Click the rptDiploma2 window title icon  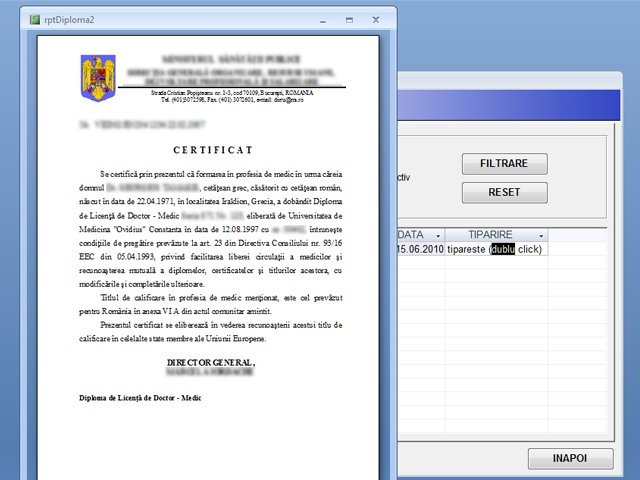click(36, 19)
